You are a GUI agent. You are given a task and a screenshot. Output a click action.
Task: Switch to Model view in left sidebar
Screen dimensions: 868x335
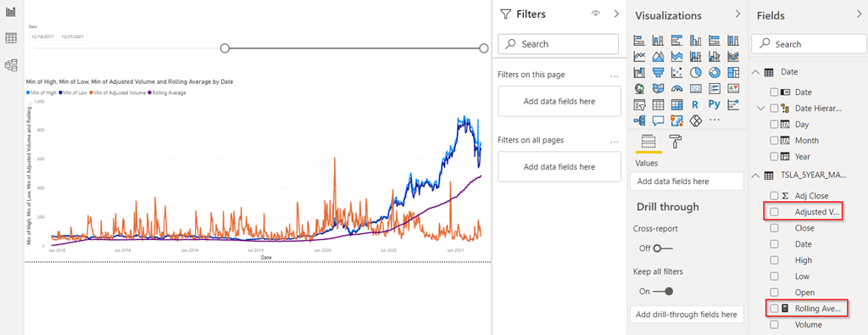tap(10, 65)
